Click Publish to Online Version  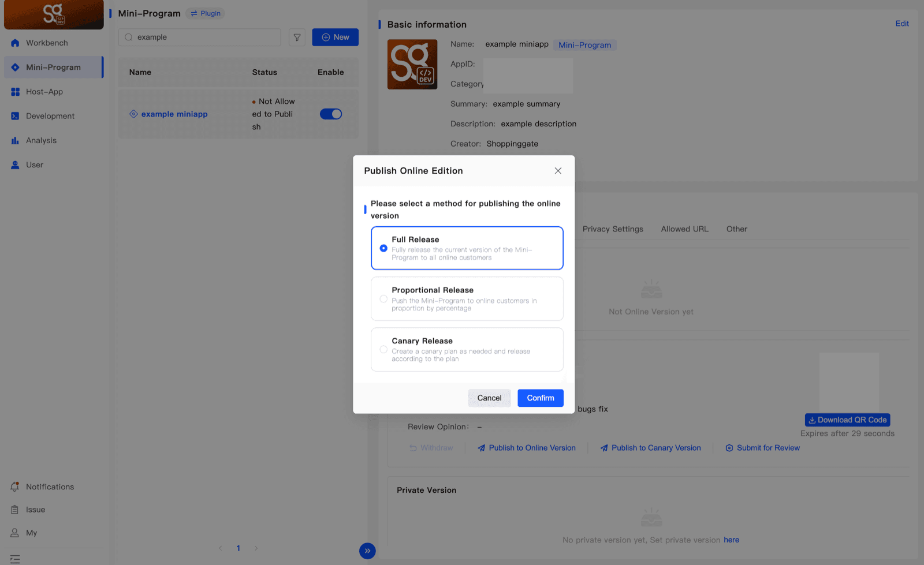pos(527,448)
